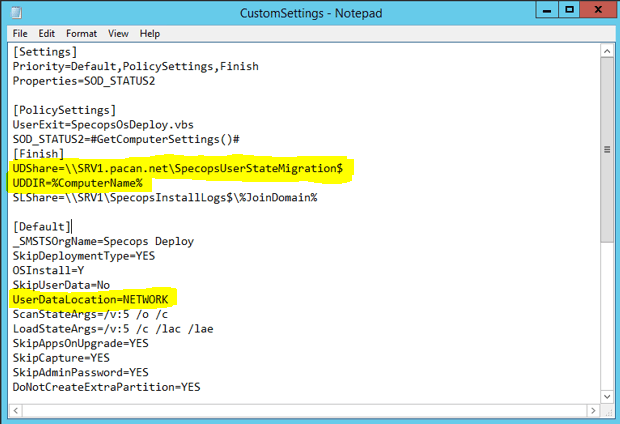620x424 pixels.
Task: Open the File menu
Action: click(20, 34)
